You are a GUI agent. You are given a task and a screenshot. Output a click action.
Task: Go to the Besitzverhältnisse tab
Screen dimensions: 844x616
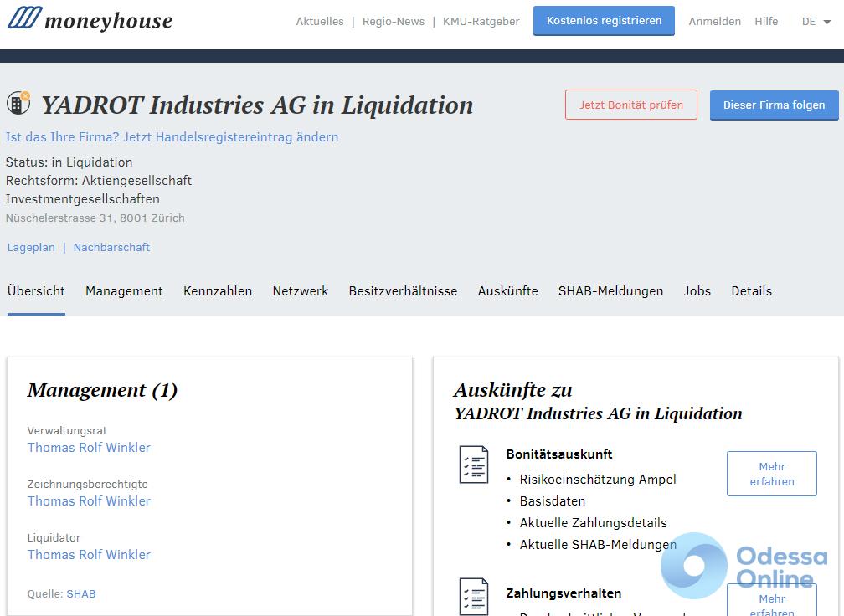coord(403,291)
